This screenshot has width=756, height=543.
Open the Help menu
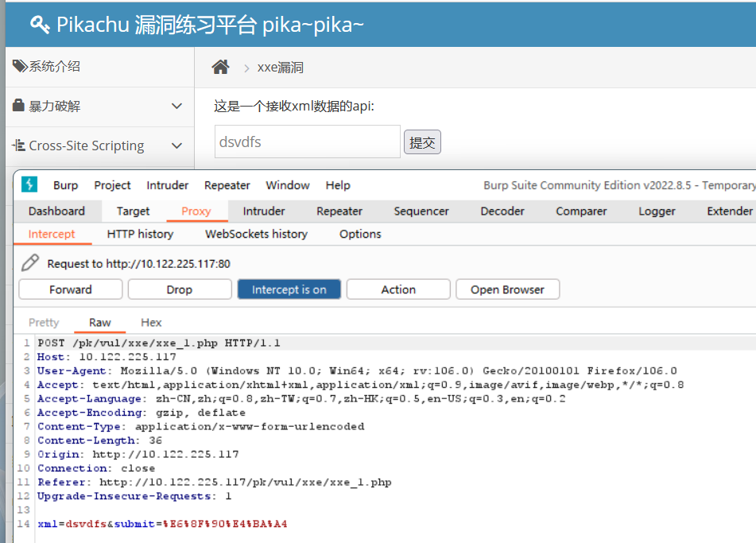[x=338, y=185]
